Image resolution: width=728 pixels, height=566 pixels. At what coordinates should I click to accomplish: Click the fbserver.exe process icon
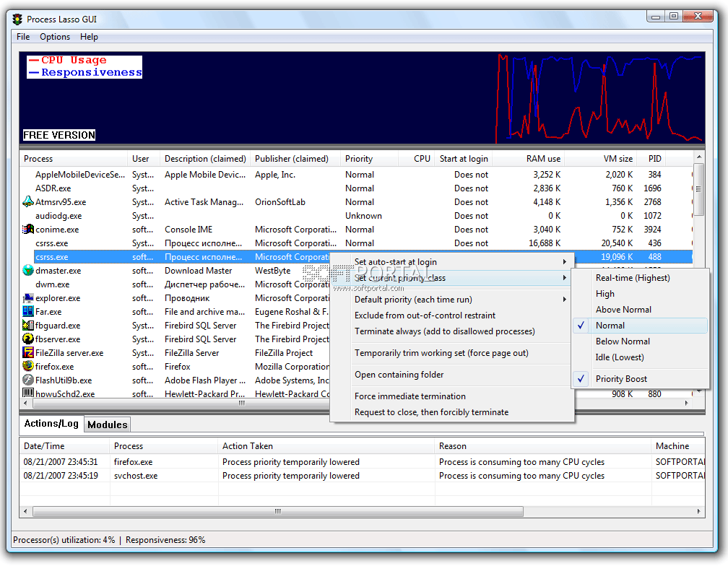pyautogui.click(x=28, y=339)
